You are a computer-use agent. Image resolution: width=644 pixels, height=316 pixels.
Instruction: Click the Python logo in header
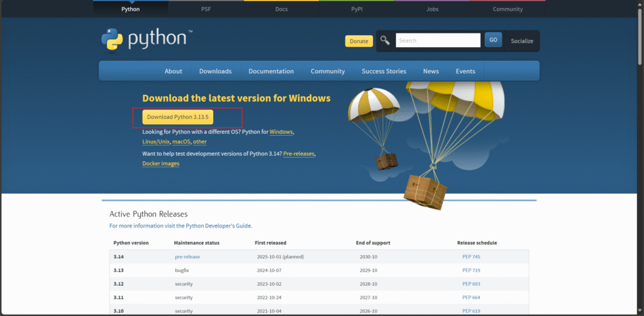[147, 40]
